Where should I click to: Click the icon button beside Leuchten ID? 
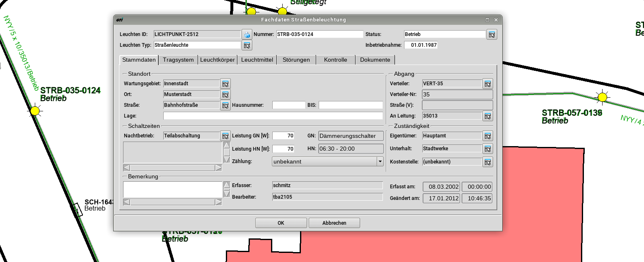click(x=247, y=34)
